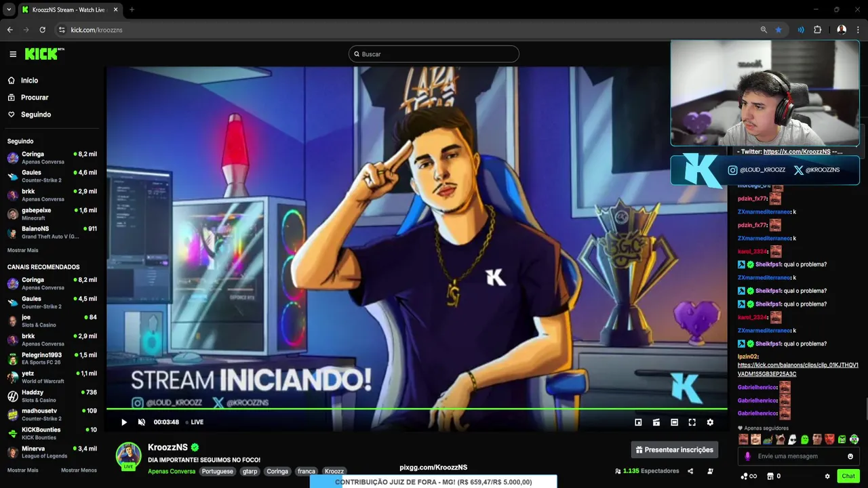Reload the browser page

point(42,30)
